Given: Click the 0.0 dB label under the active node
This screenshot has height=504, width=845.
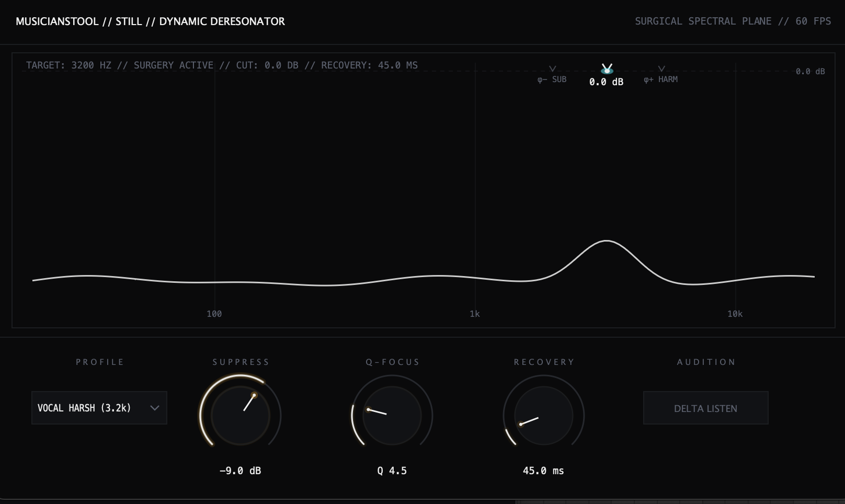Looking at the screenshot, I should [607, 82].
